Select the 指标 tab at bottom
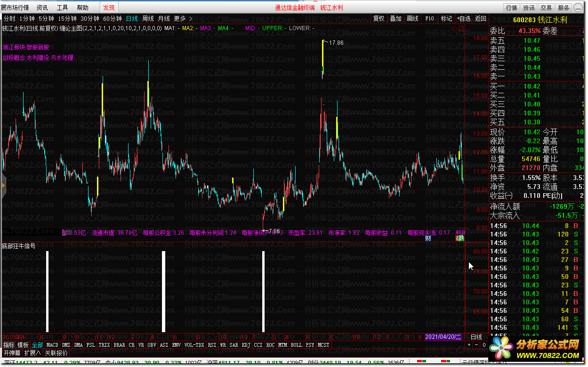The height and width of the screenshot is (367, 588). (8, 345)
